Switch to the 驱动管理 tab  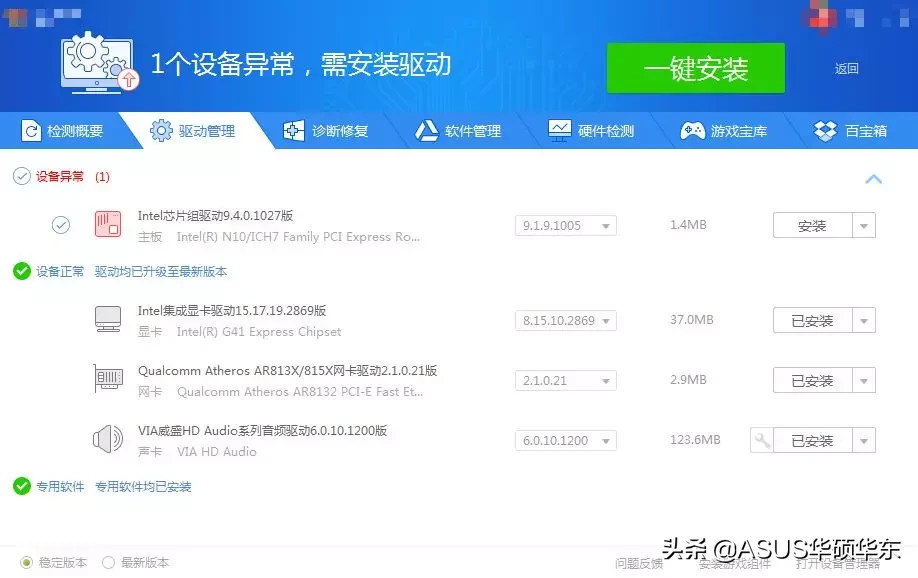[x=193, y=131]
